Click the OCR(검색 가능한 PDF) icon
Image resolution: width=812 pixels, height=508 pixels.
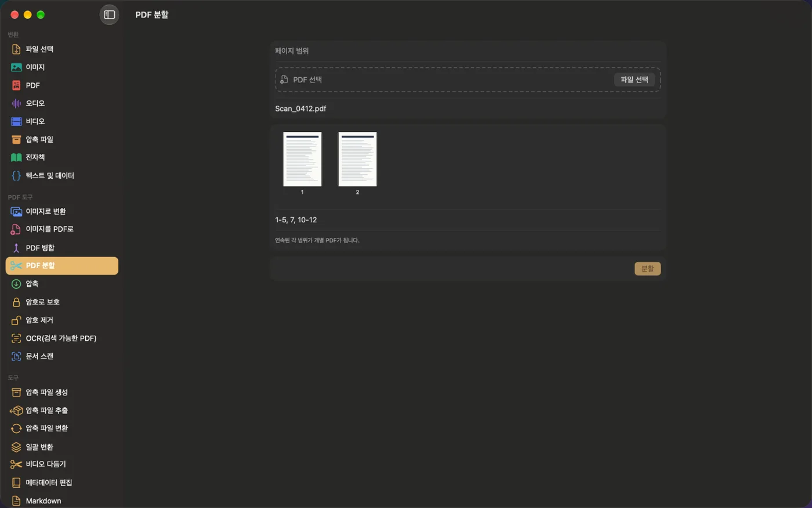pyautogui.click(x=16, y=338)
